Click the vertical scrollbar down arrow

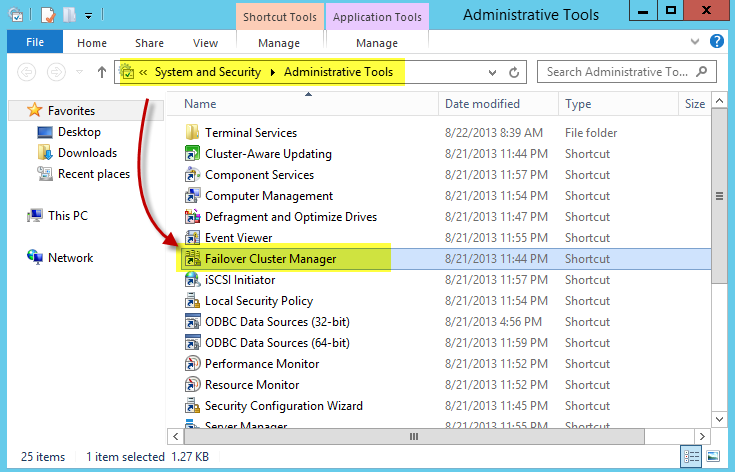tap(720, 420)
